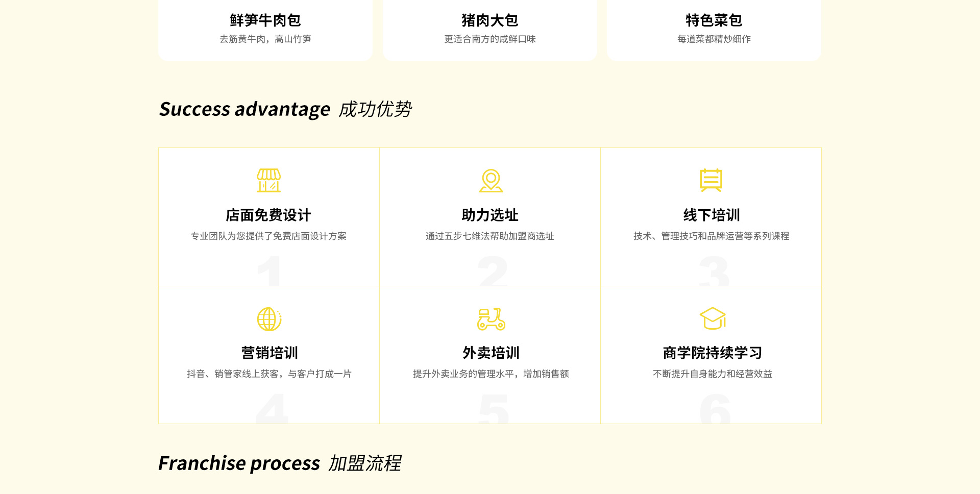Image resolution: width=980 pixels, height=494 pixels.
Task: Select the 线下培训 heading
Action: 712,215
